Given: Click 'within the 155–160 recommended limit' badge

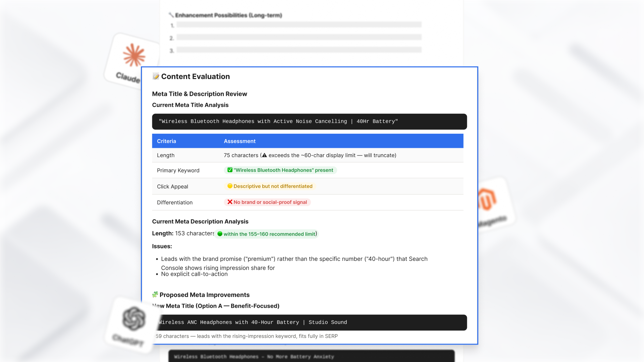Looking at the screenshot, I should point(266,234).
